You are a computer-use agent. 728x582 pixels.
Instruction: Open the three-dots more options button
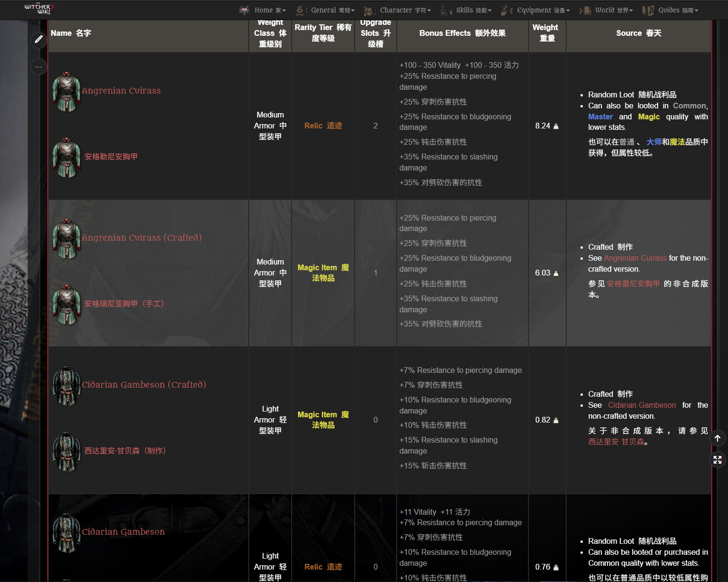tap(39, 67)
